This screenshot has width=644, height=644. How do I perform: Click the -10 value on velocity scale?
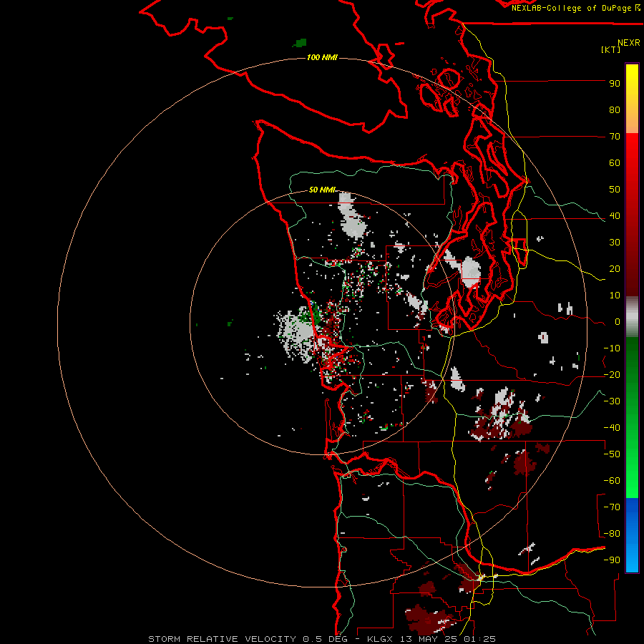[612, 348]
